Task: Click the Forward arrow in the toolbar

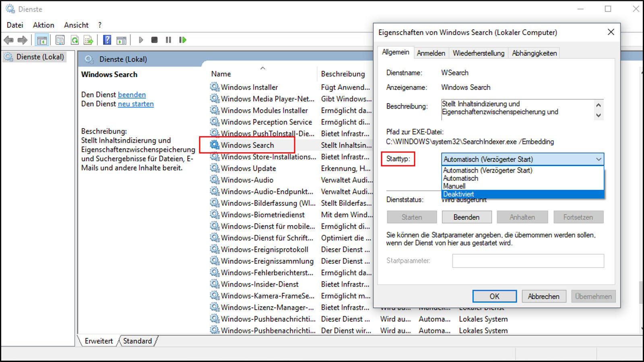Action: pyautogui.click(x=23, y=40)
